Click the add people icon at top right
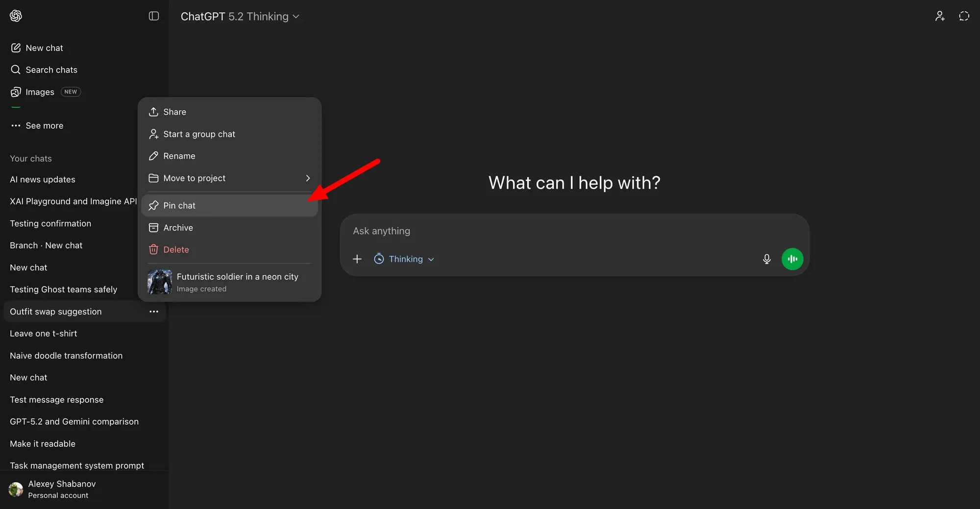This screenshot has width=980, height=509. pyautogui.click(x=940, y=16)
